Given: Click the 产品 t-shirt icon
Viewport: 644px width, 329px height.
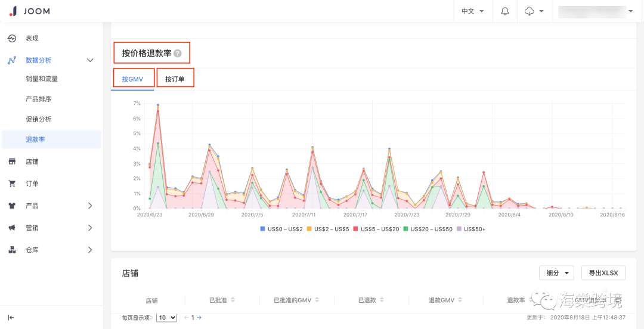Looking at the screenshot, I should 12,206.
